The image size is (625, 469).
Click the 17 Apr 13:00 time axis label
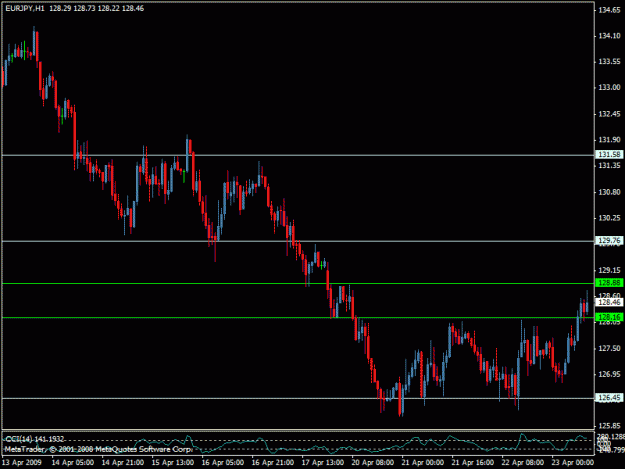tap(322, 462)
